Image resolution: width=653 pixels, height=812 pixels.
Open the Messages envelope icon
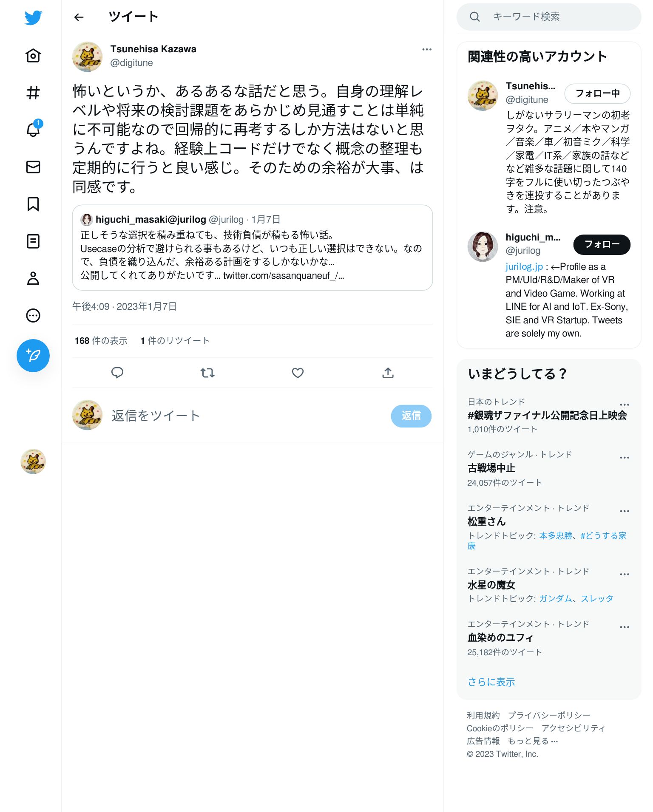[x=33, y=167]
